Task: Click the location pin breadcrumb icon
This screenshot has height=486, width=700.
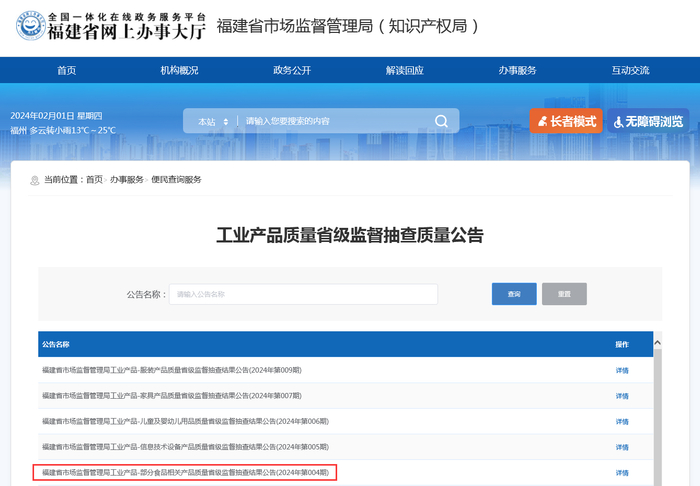Action: 34,180
